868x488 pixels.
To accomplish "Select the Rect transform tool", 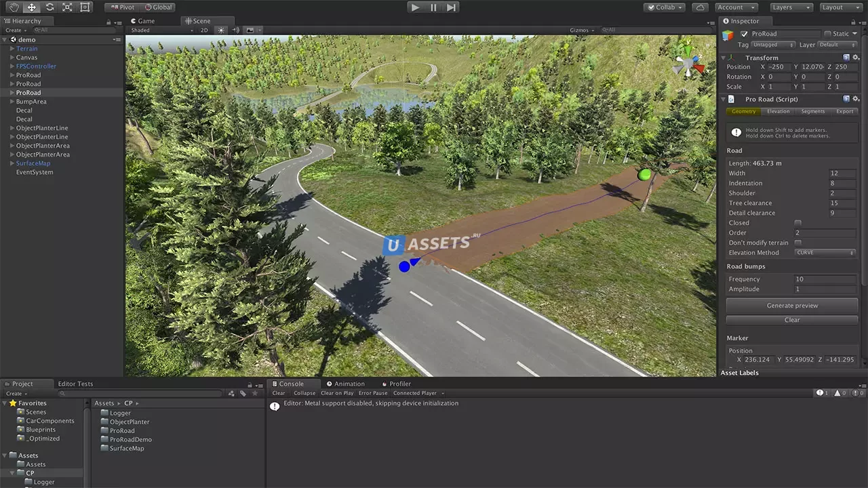I will (85, 7).
